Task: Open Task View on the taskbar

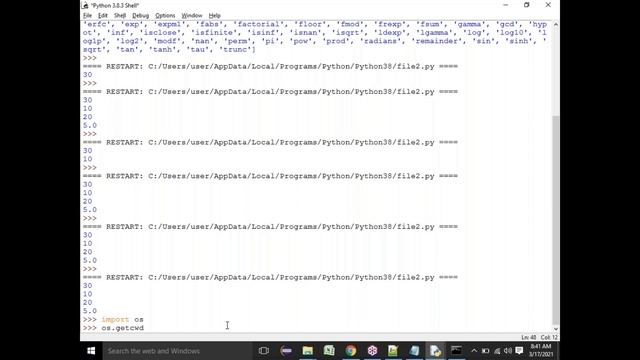Action: [x=264, y=351]
